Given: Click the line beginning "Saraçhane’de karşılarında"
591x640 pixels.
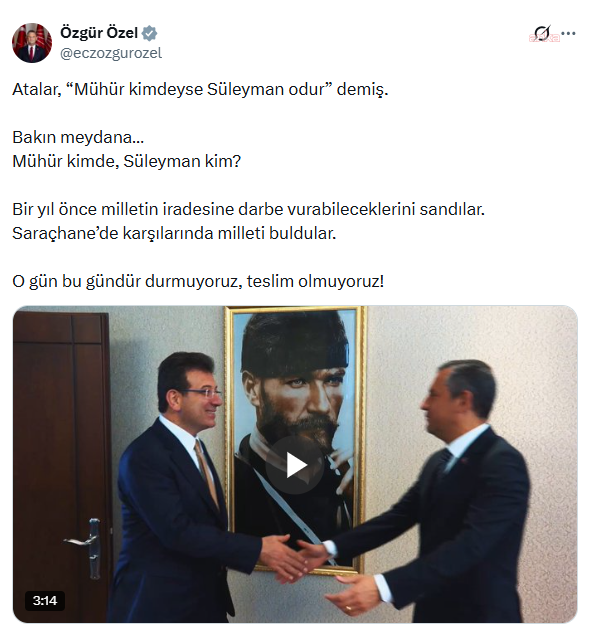Looking at the screenshot, I should tap(174, 233).
